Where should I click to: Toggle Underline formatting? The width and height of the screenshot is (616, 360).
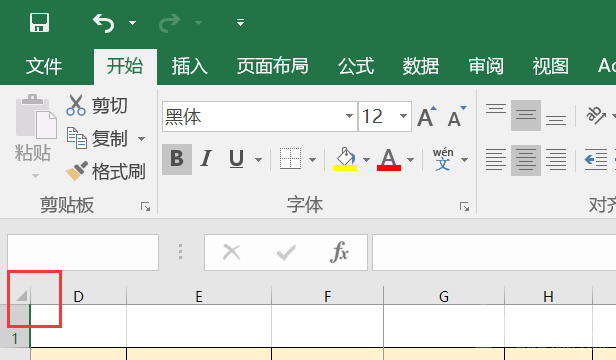(x=236, y=159)
